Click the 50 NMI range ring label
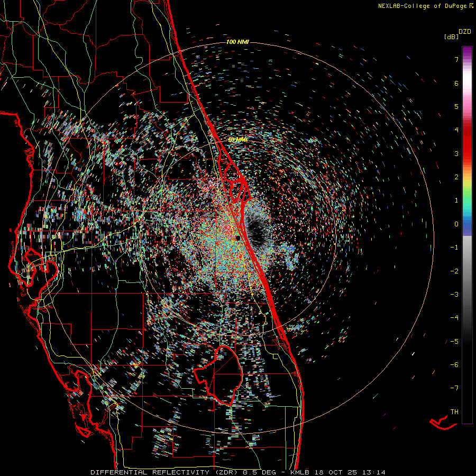The image size is (476, 476). (238, 140)
